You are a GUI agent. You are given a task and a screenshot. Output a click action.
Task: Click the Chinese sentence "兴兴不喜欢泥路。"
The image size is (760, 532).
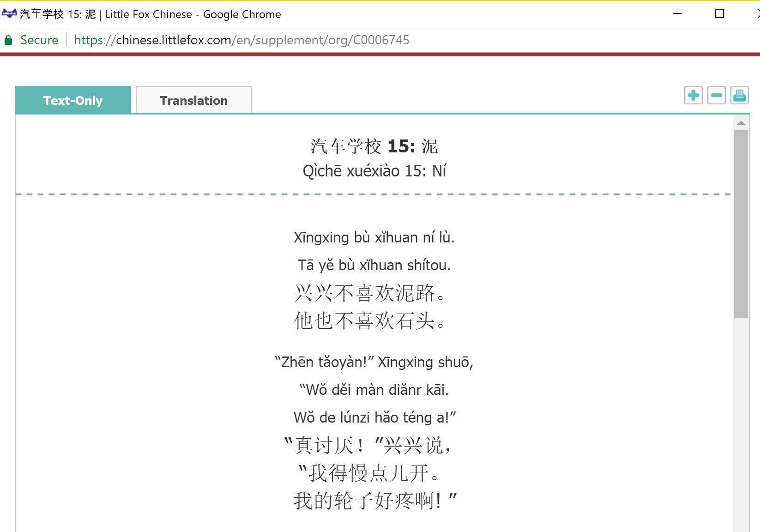369,293
